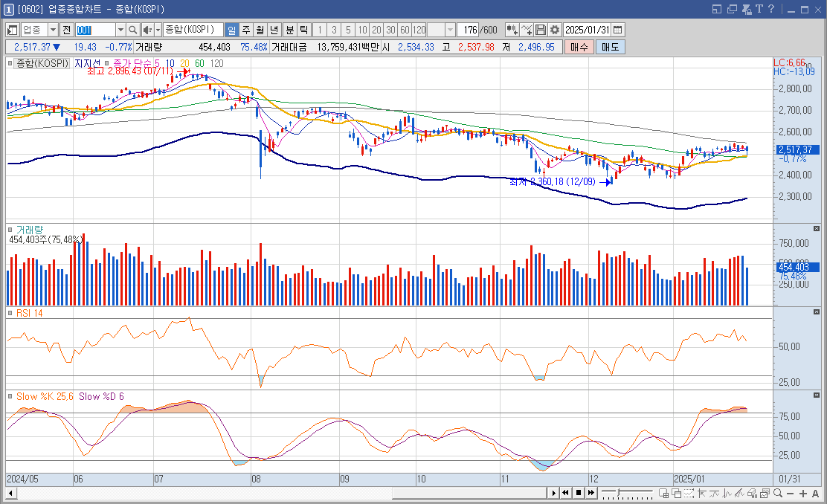Screen dimensions: 827x504
Task: Click the 거래량 volume indicator label
Action: (30, 230)
